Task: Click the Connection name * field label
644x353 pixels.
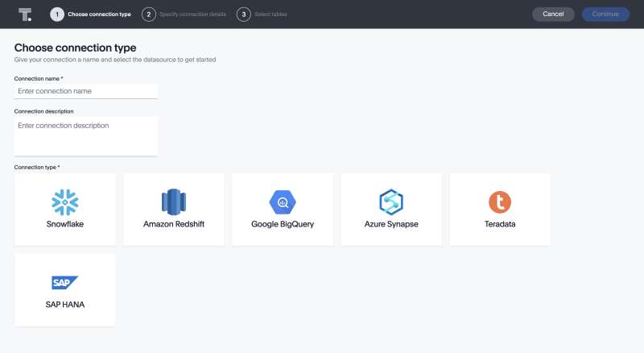Action: click(x=39, y=79)
